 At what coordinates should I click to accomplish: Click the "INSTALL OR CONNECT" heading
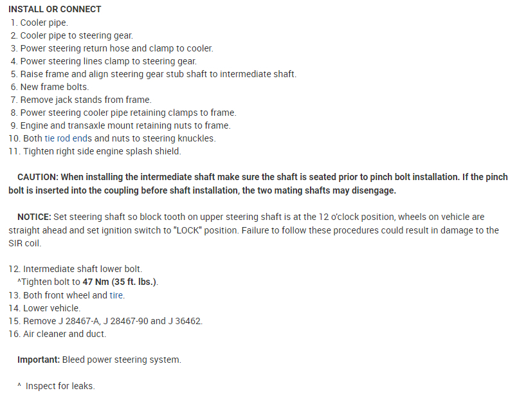pyautogui.click(x=55, y=10)
